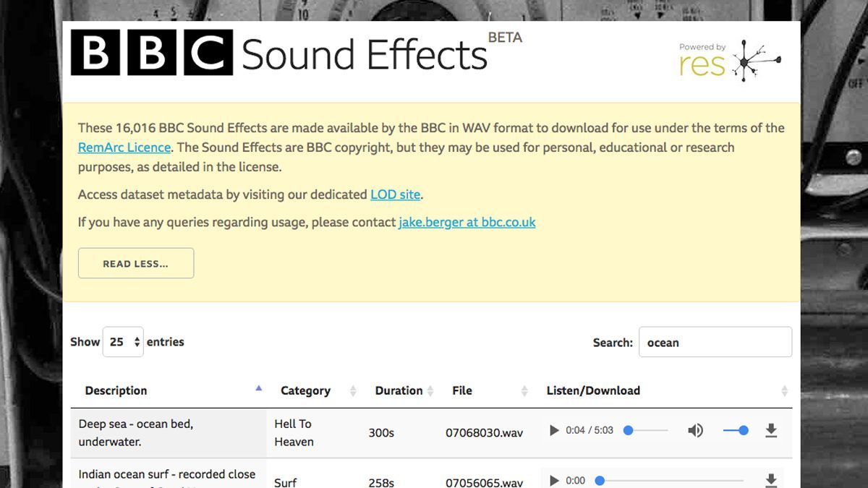Select the '07056065.wav' file name
This screenshot has height=488, width=868.
(x=484, y=482)
